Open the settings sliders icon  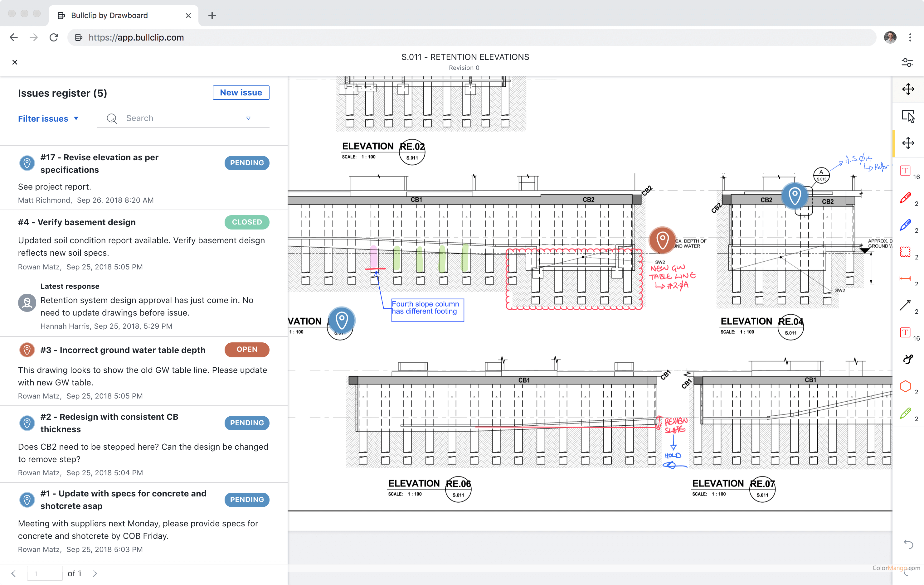pyautogui.click(x=907, y=62)
